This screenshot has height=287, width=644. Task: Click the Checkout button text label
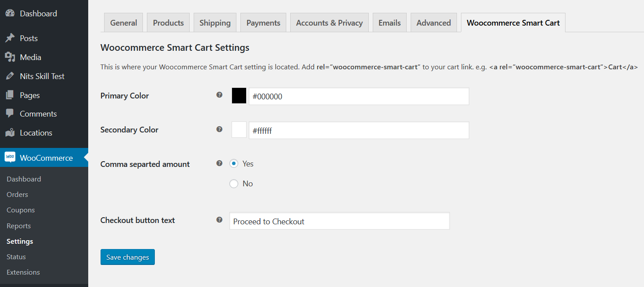tap(138, 220)
